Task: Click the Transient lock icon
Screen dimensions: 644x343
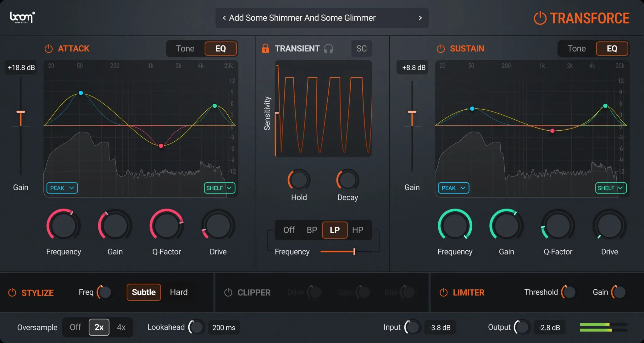Action: click(x=265, y=48)
